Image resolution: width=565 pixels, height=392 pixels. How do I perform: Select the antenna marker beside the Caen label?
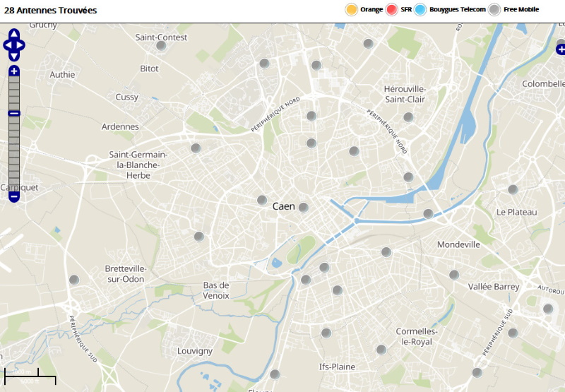click(304, 208)
